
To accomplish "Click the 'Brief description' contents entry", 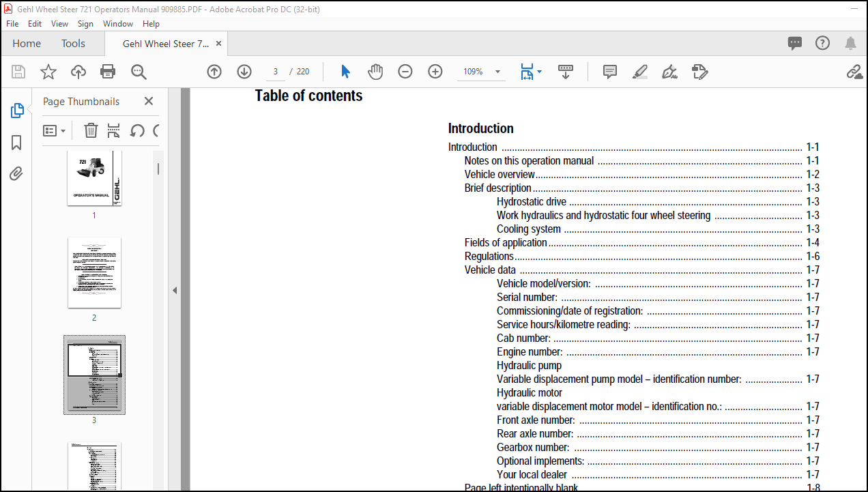I will [498, 188].
